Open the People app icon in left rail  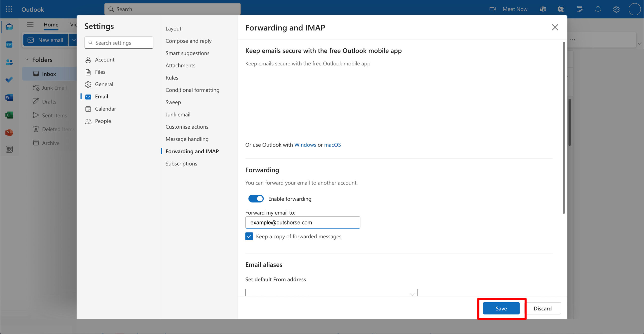click(9, 62)
